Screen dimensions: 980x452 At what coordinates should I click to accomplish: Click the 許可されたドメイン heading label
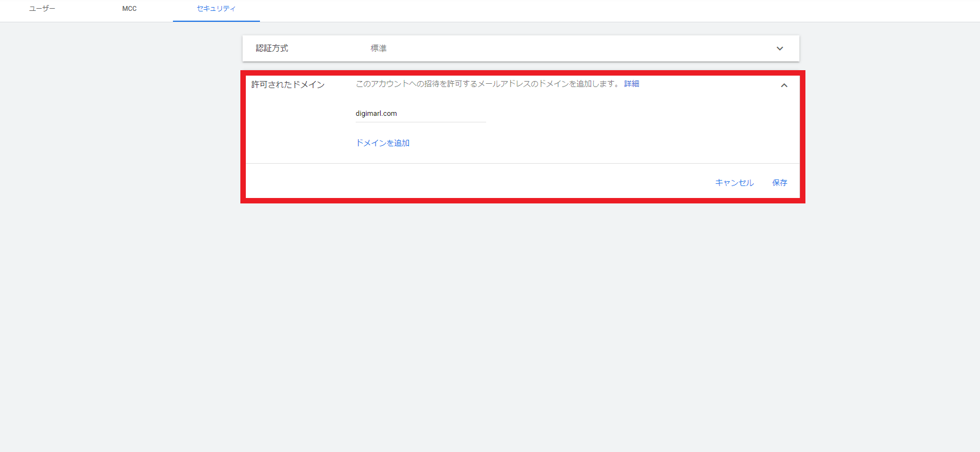pyautogui.click(x=288, y=84)
